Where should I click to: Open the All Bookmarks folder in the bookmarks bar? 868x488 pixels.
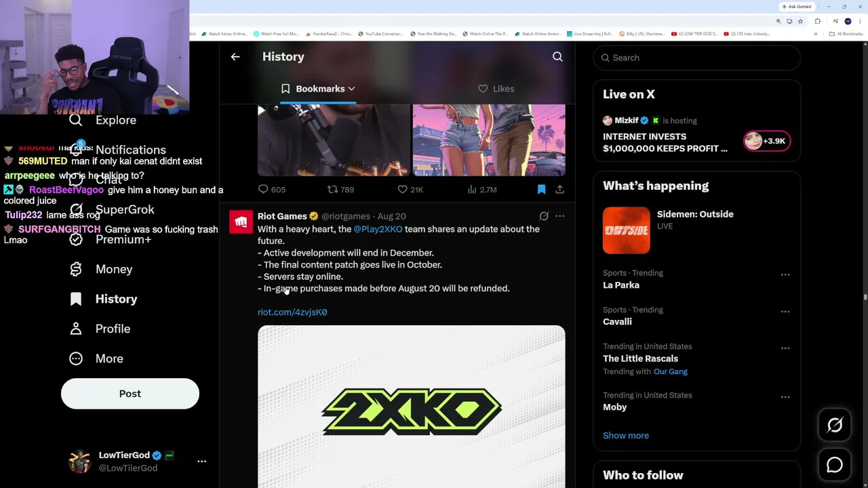(x=845, y=34)
